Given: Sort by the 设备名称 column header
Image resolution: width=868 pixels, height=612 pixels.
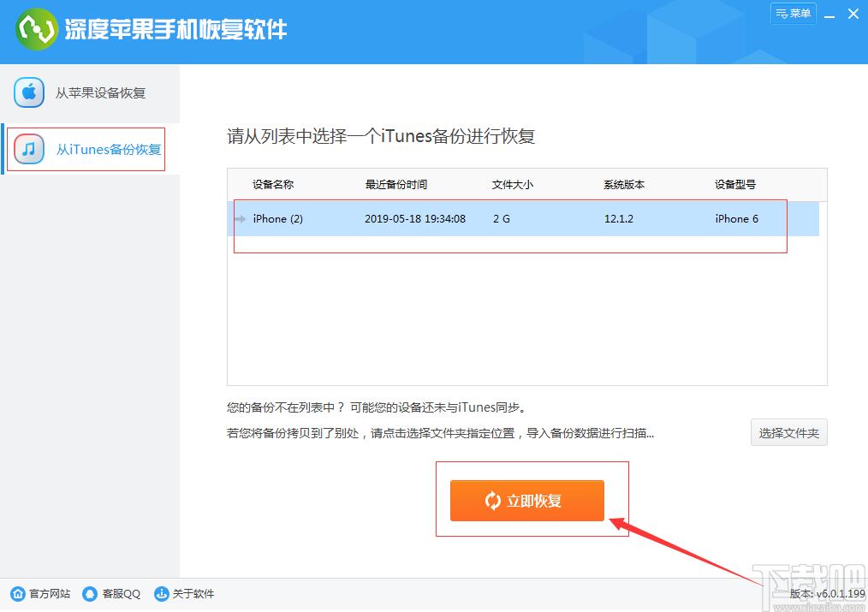Looking at the screenshot, I should pos(273,184).
